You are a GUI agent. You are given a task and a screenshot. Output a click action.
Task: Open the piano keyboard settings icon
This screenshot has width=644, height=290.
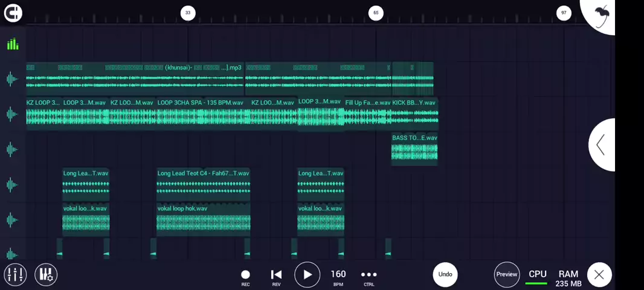point(46,274)
